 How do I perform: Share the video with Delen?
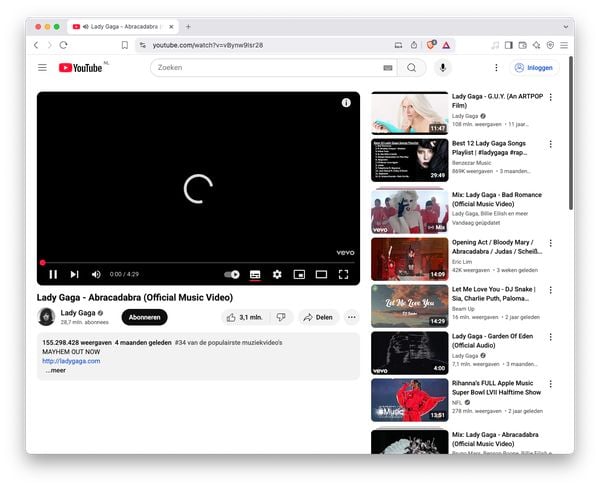click(318, 317)
